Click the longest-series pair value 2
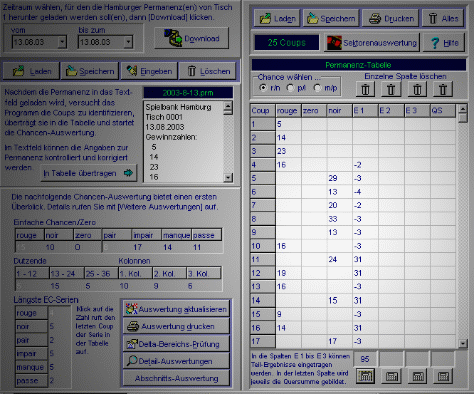Screen dimensions: 474x394 52,340
